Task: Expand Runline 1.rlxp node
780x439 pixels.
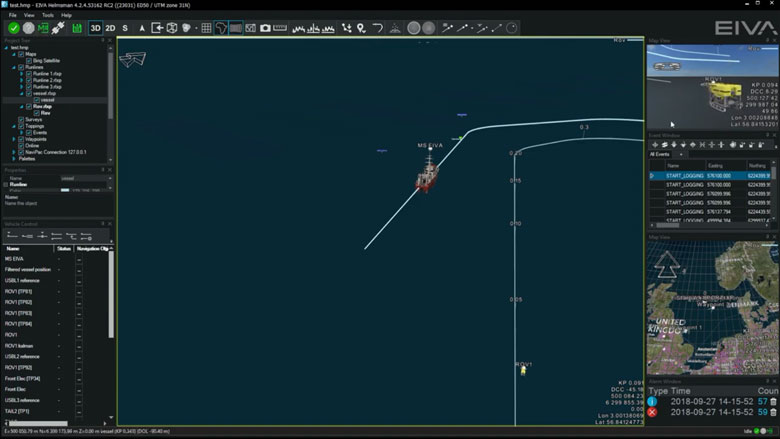Action: pos(21,74)
